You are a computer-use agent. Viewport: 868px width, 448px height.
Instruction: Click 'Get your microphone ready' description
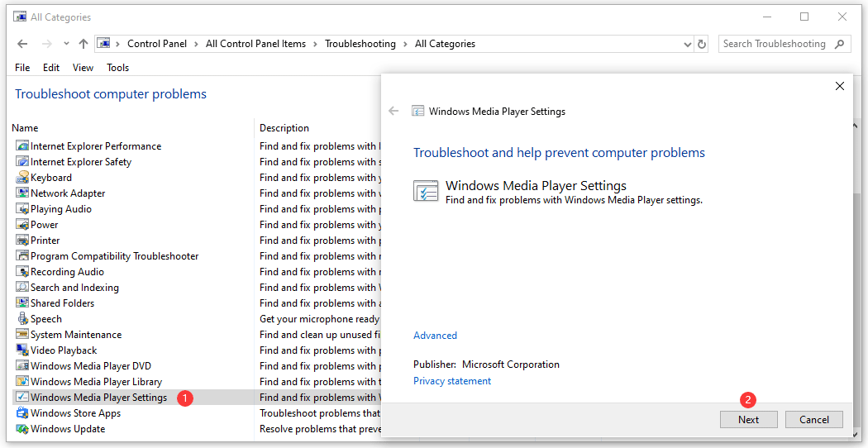tap(320, 319)
